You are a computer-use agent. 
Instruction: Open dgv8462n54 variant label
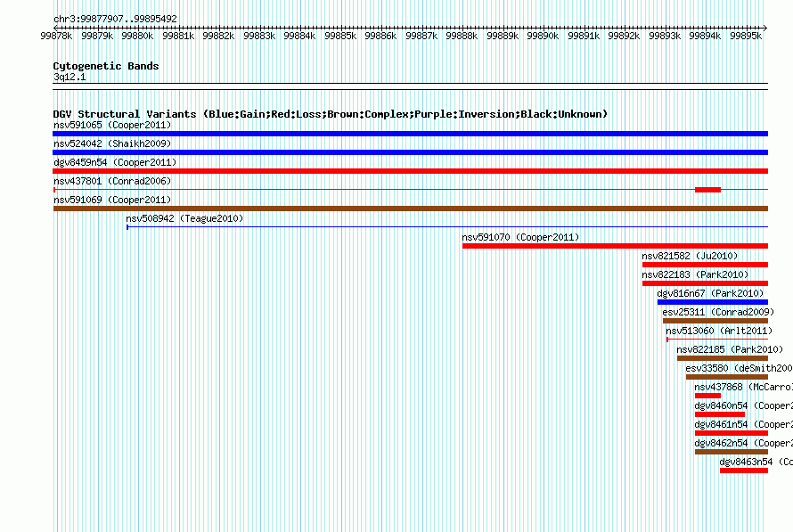(743, 443)
